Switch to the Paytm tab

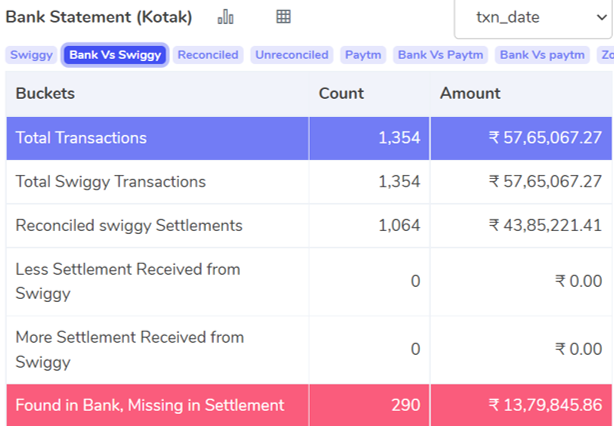(363, 55)
